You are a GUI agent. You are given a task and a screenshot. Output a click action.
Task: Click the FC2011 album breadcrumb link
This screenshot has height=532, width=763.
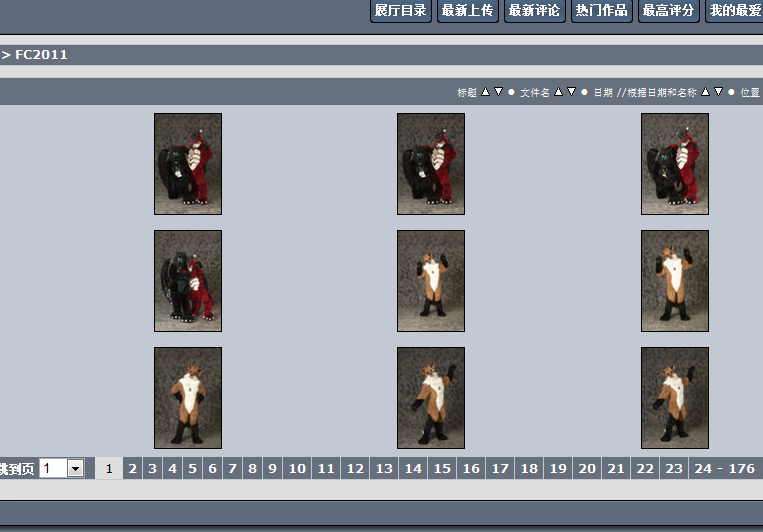click(41, 55)
